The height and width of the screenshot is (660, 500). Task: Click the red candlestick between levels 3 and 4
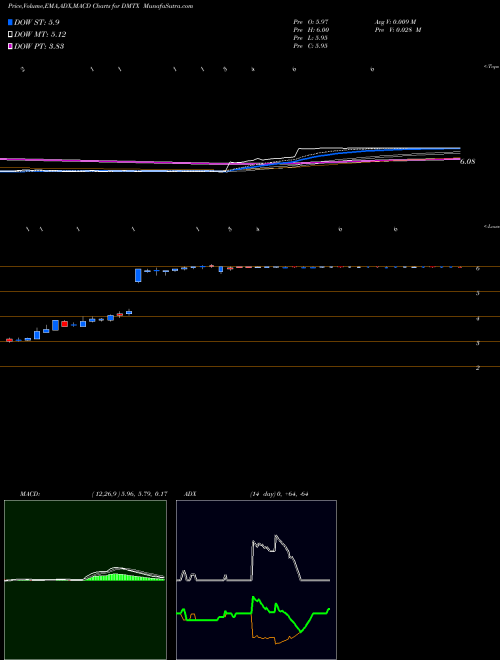point(64,324)
